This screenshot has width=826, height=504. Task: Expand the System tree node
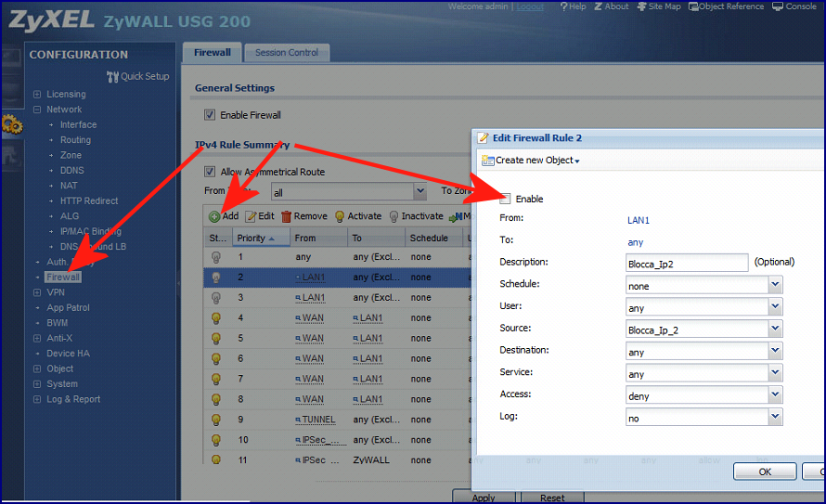point(37,384)
